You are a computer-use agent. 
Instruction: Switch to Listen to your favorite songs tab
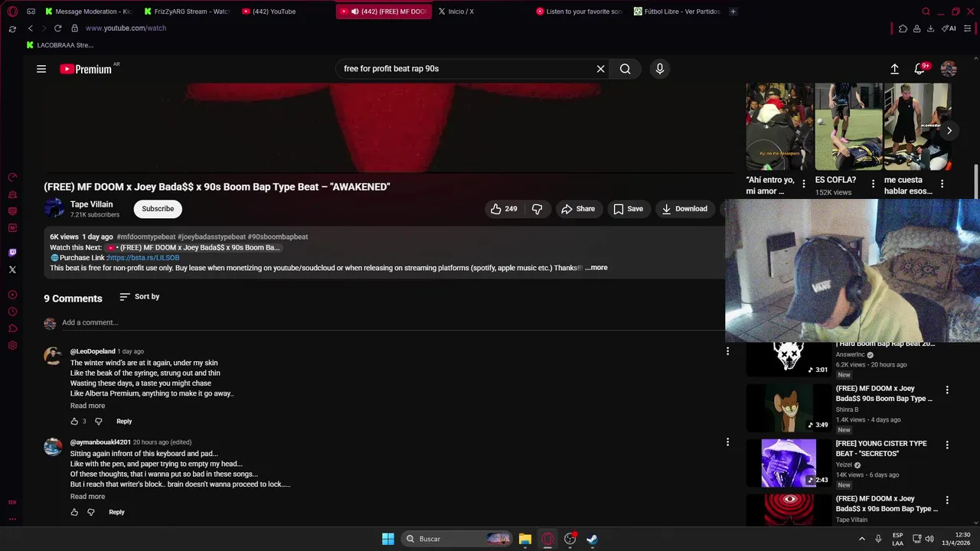tap(580, 11)
